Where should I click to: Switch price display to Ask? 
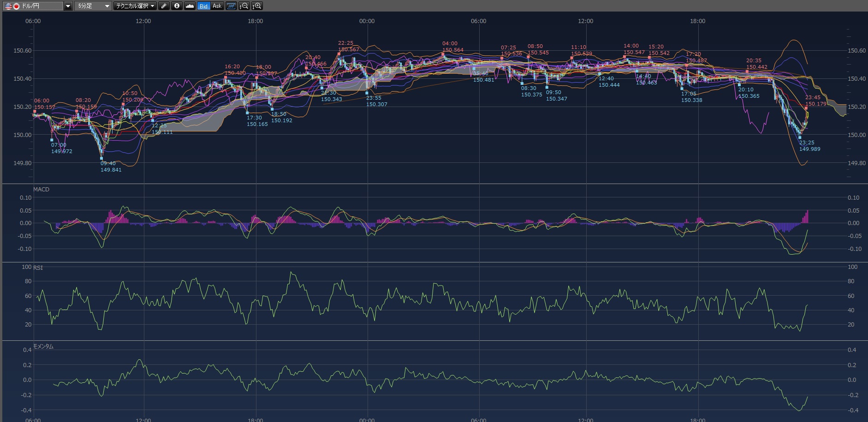pos(217,6)
